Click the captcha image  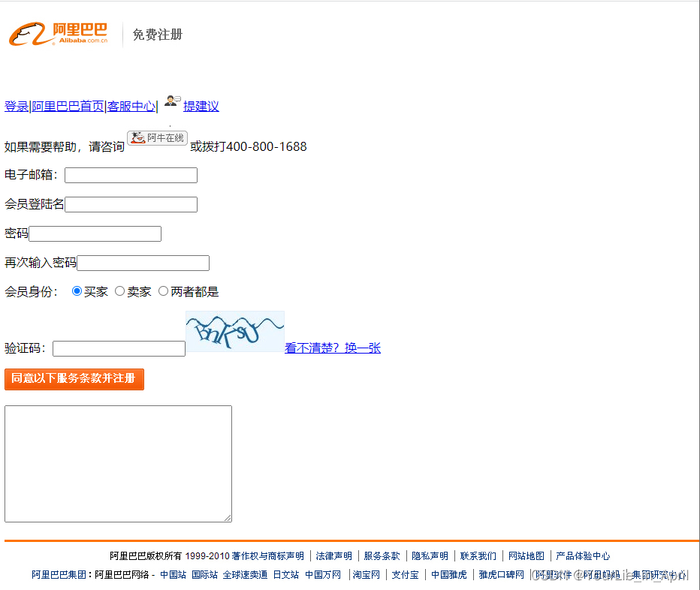coord(235,331)
